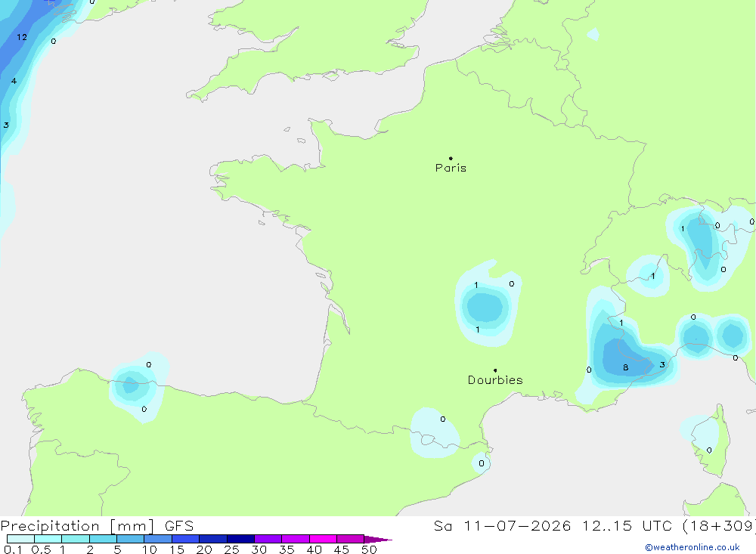Click the lightest 0.1–0.5 mm legend swatch
The height and width of the screenshot is (554, 756).
click(20, 539)
